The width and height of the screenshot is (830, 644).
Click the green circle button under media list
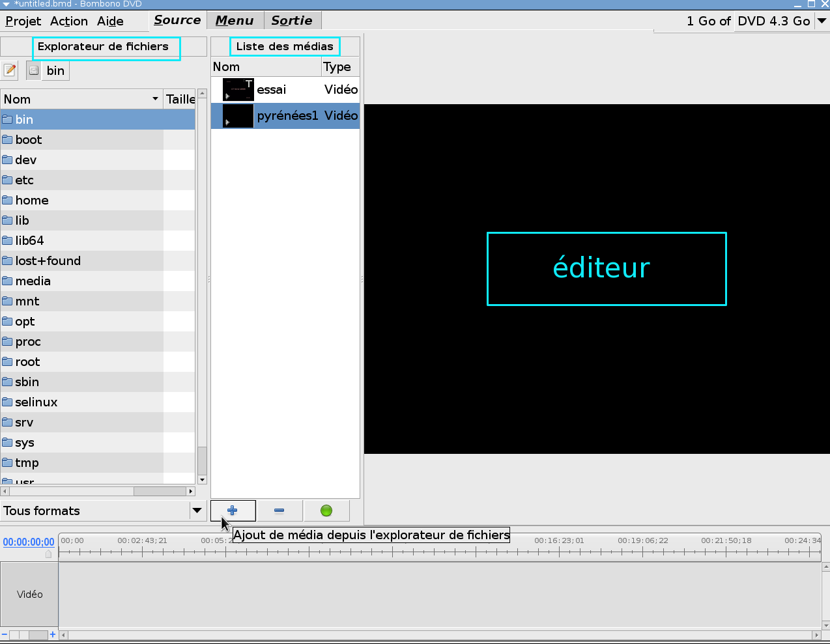[x=326, y=511]
